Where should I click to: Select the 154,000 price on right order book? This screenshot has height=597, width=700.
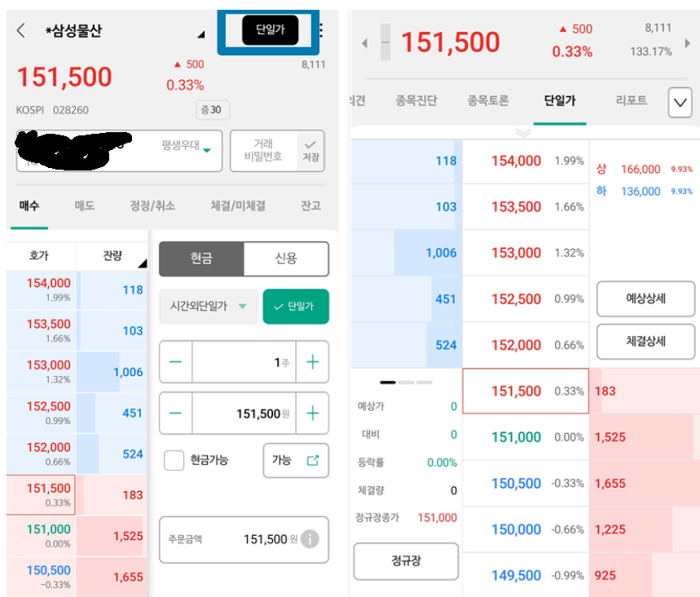526,161
